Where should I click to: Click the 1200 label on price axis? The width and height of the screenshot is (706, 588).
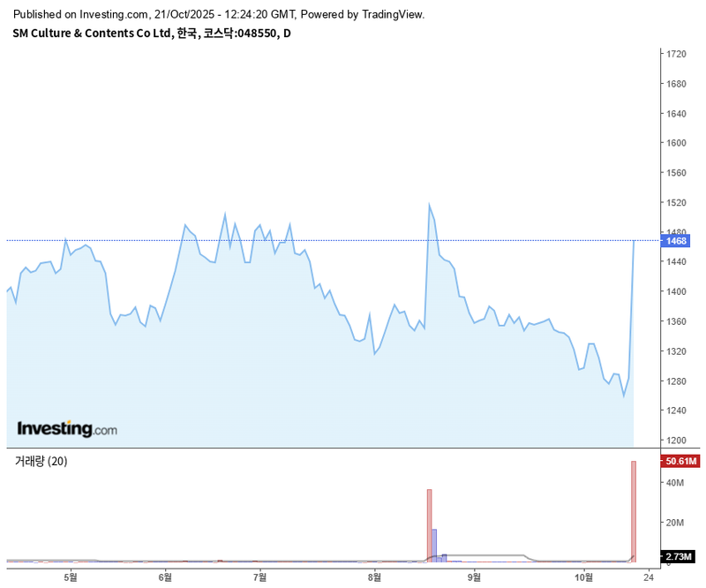pos(677,441)
